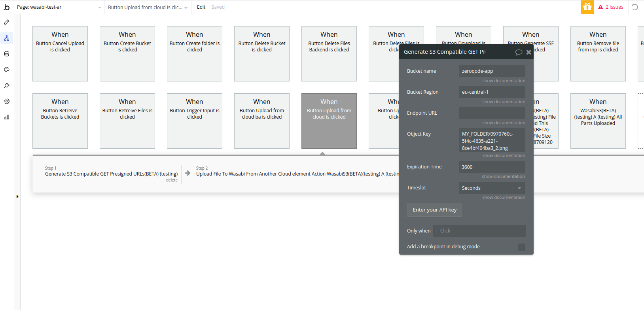Click the Saved status text

coord(218,7)
